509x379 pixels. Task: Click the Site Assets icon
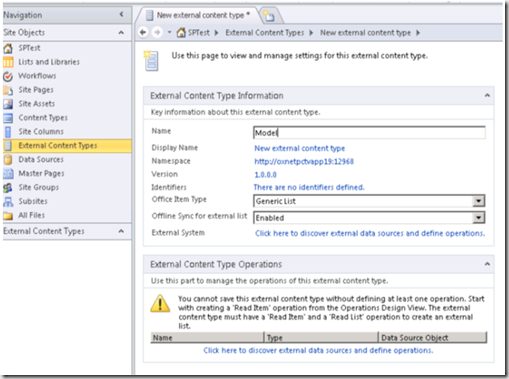tap(8, 104)
